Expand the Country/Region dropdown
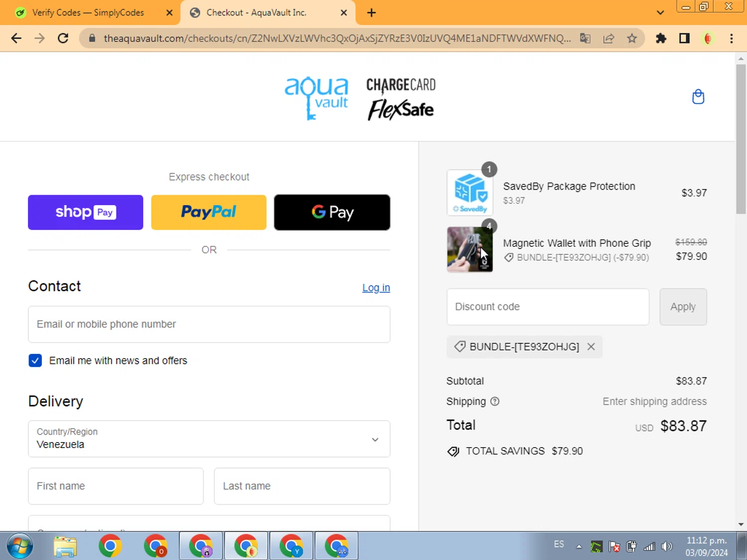747x560 pixels. (209, 439)
